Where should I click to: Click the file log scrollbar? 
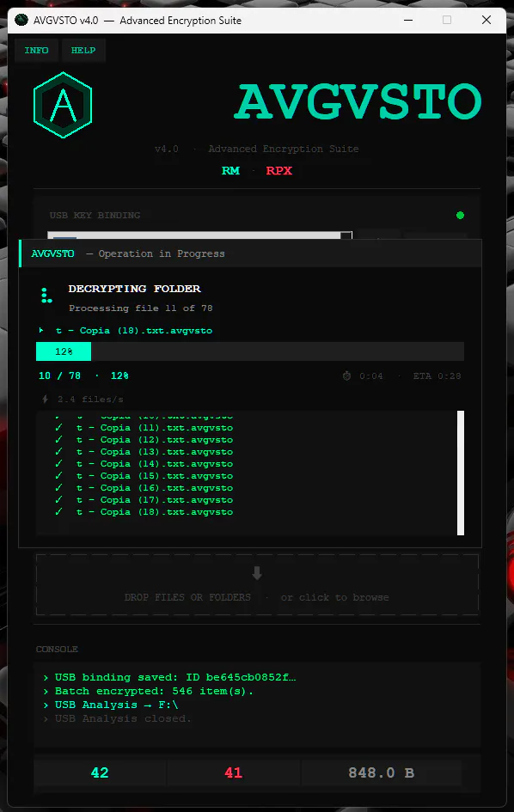[x=461, y=473]
